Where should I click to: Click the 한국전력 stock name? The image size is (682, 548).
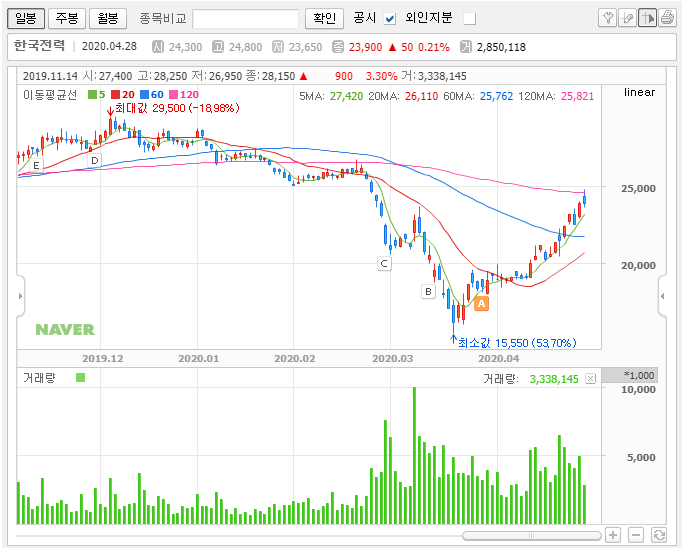tap(39, 46)
